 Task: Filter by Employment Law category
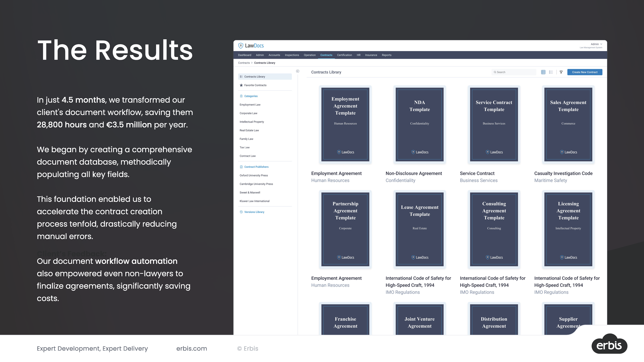point(250,105)
